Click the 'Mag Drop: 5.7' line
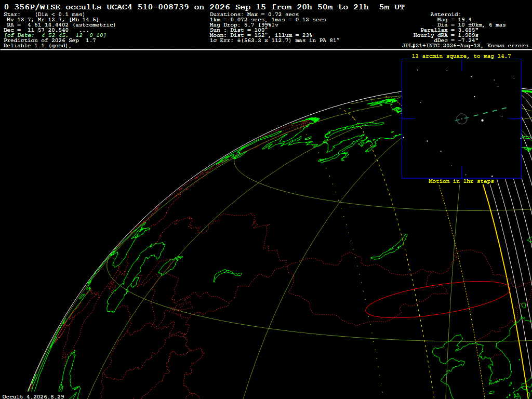Viewport: 532px width, 399px height. click(245, 25)
